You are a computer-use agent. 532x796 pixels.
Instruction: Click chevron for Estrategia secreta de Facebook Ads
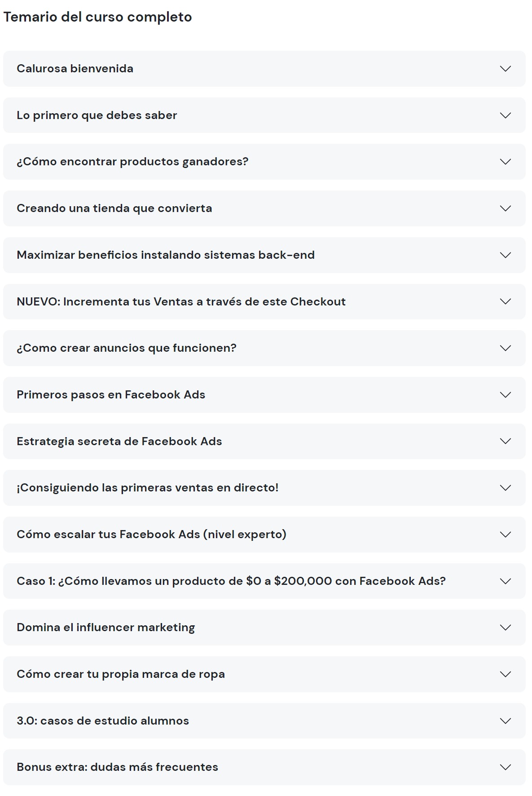(505, 441)
